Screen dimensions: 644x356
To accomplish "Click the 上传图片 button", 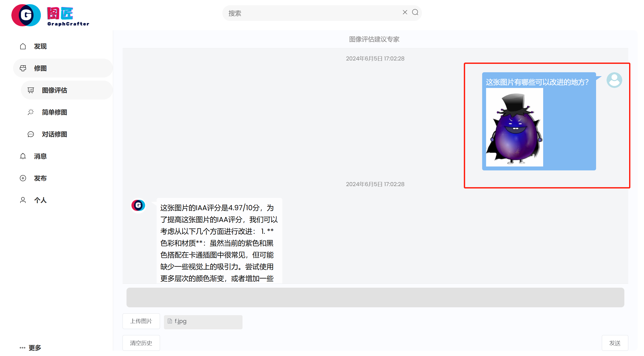I will point(141,321).
